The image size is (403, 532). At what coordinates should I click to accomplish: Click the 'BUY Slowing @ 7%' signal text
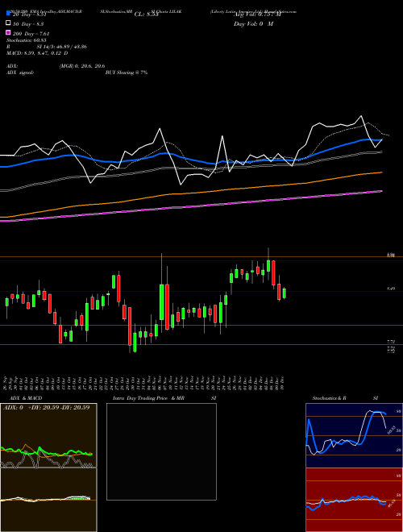[127, 73]
